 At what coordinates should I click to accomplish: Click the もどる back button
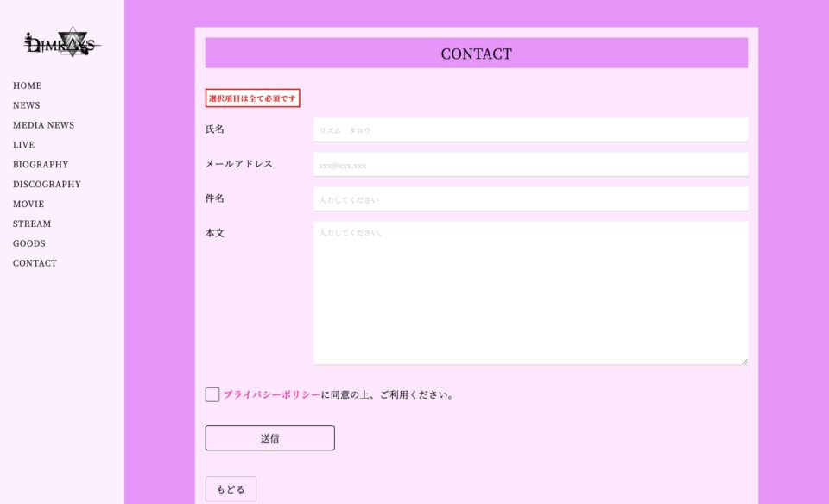tap(230, 488)
